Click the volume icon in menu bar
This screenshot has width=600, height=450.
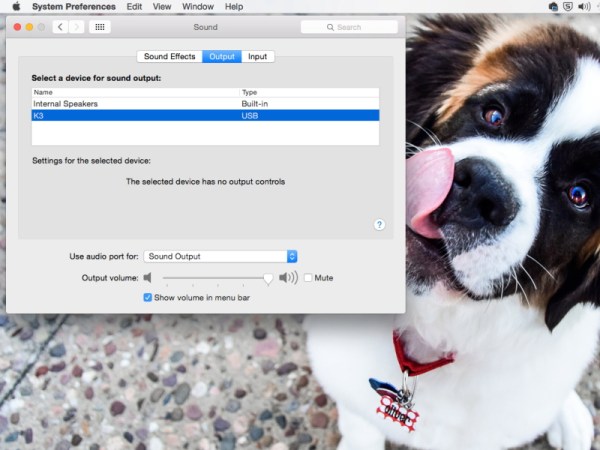click(x=584, y=6)
